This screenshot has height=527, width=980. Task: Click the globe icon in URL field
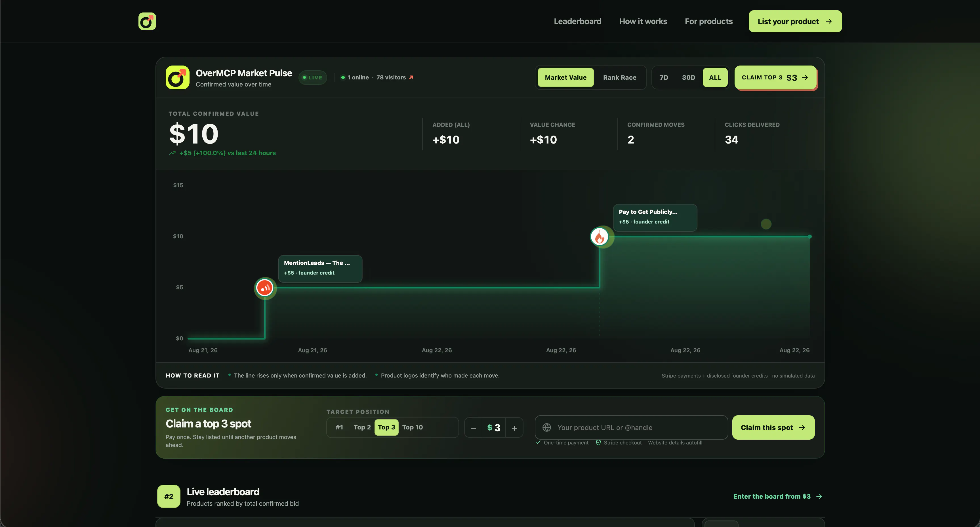click(x=546, y=427)
